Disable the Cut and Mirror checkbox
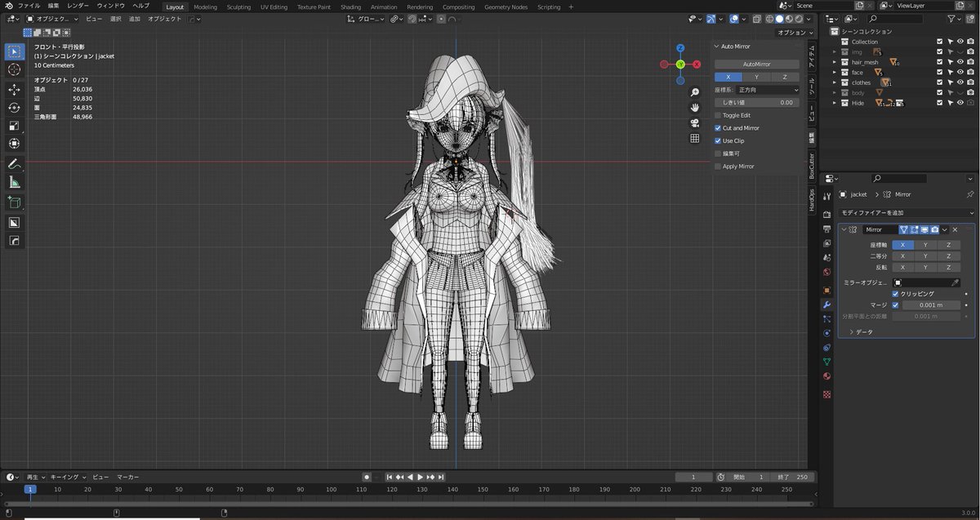Viewport: 980px width, 520px height. [x=717, y=128]
